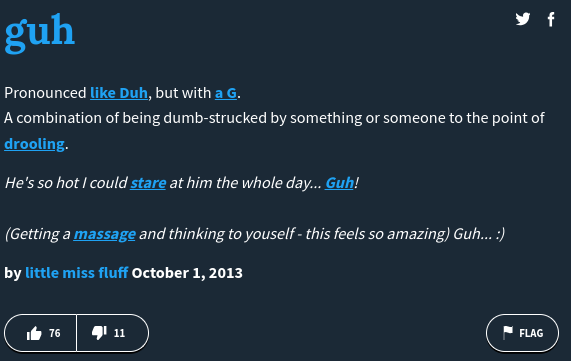The width and height of the screenshot is (571, 361).
Task: Follow the 'like Duh' link
Action: tap(119, 93)
